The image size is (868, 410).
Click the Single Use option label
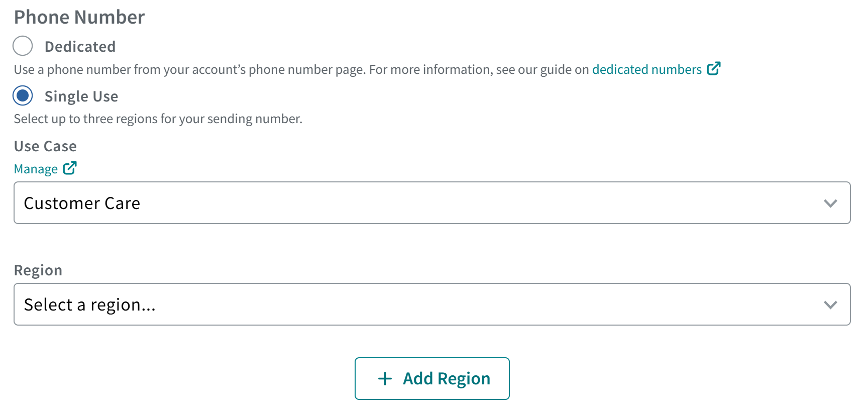click(81, 95)
